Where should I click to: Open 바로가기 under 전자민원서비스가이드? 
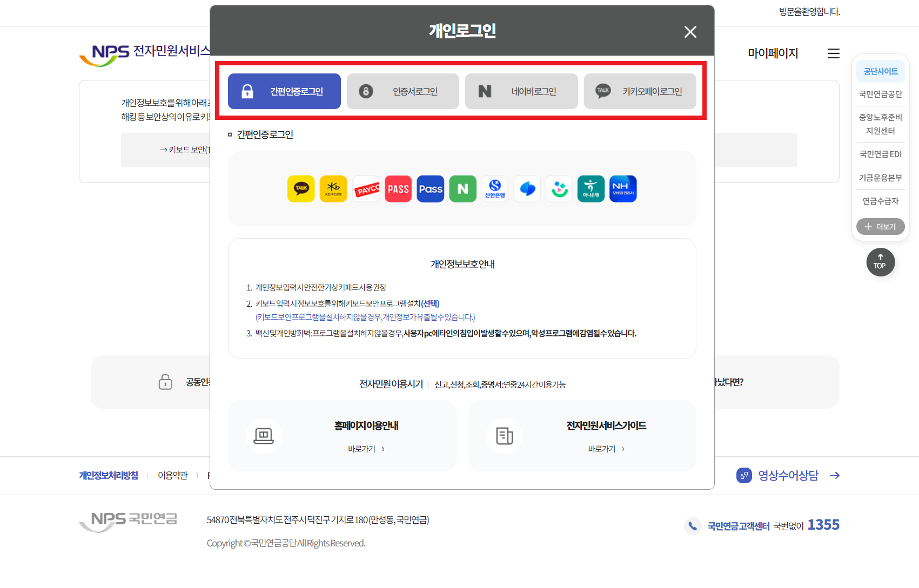click(x=606, y=449)
